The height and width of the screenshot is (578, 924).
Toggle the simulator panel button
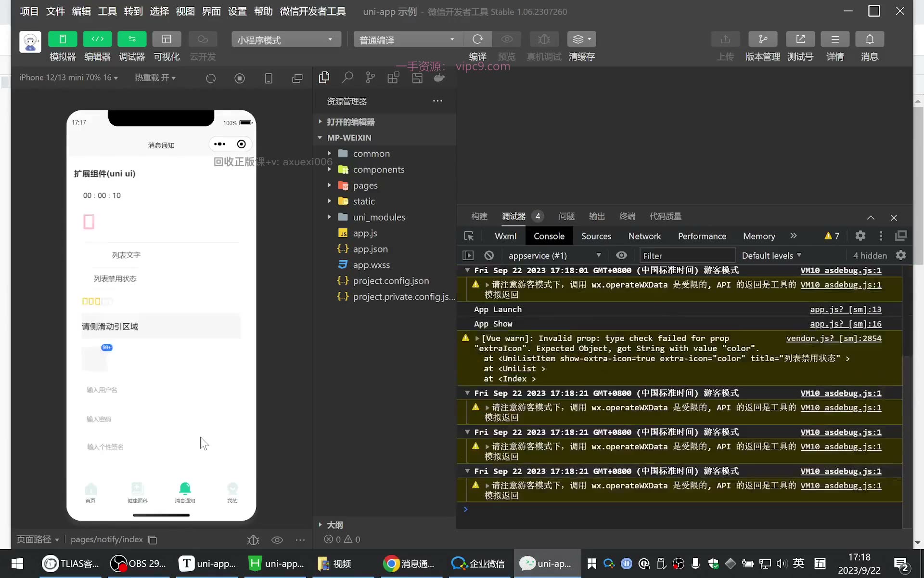[x=63, y=39]
